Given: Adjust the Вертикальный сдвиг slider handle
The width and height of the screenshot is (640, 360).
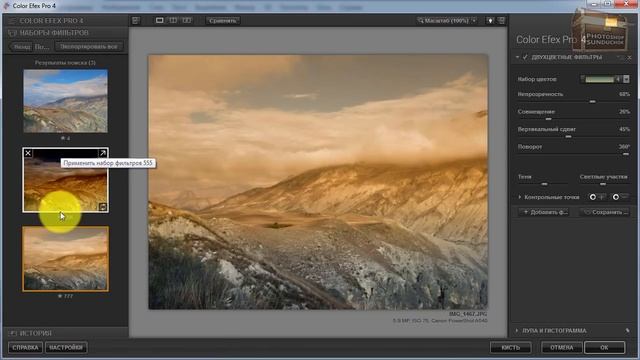Looking at the screenshot, I should [x=568, y=136].
